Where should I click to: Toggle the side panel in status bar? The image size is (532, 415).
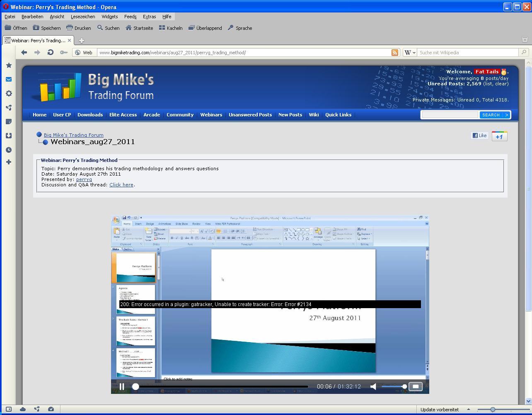8,409
